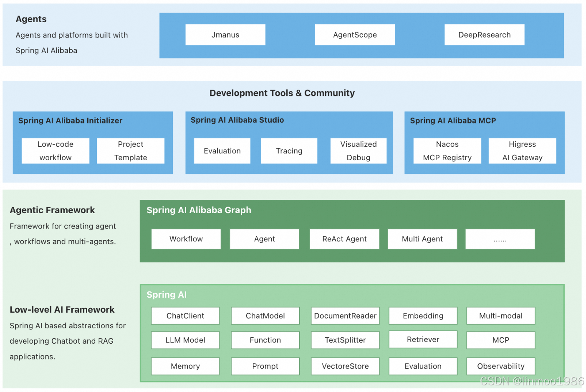Click the Multi-modal box
This screenshot has height=392, width=586.
[501, 316]
